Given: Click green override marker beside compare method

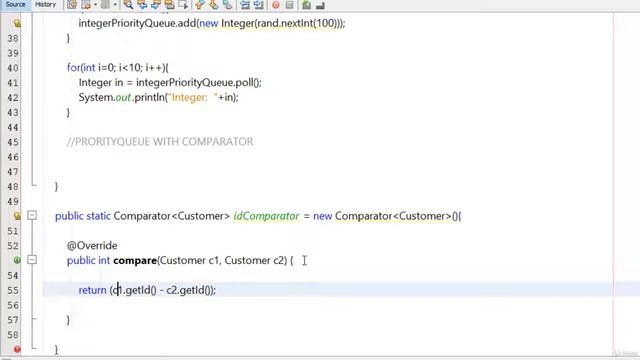Looking at the screenshot, I should (x=17, y=260).
